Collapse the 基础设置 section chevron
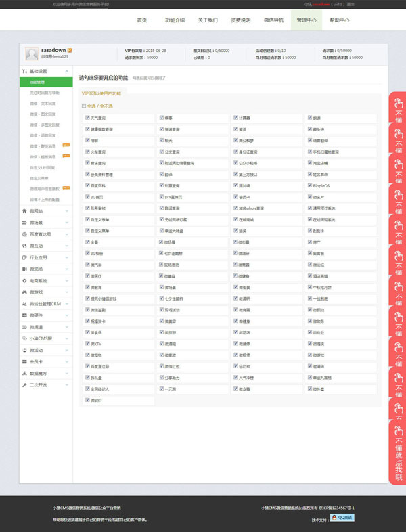 click(x=67, y=71)
